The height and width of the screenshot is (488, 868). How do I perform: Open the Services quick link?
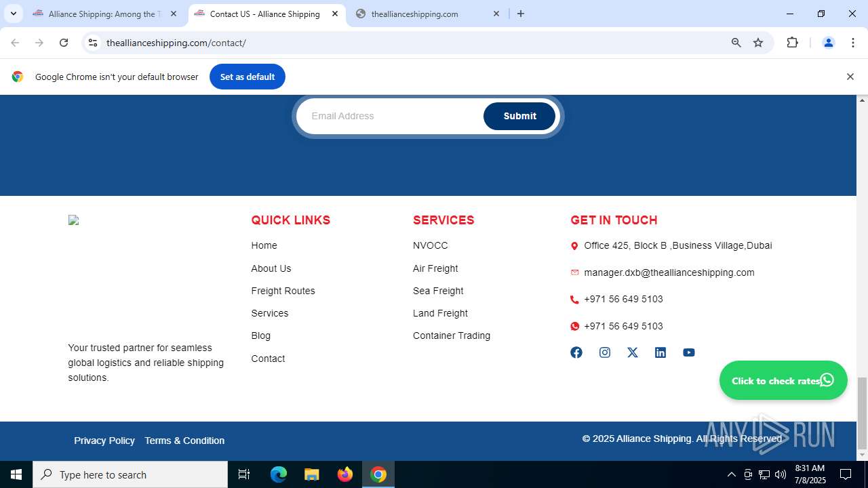click(x=269, y=313)
